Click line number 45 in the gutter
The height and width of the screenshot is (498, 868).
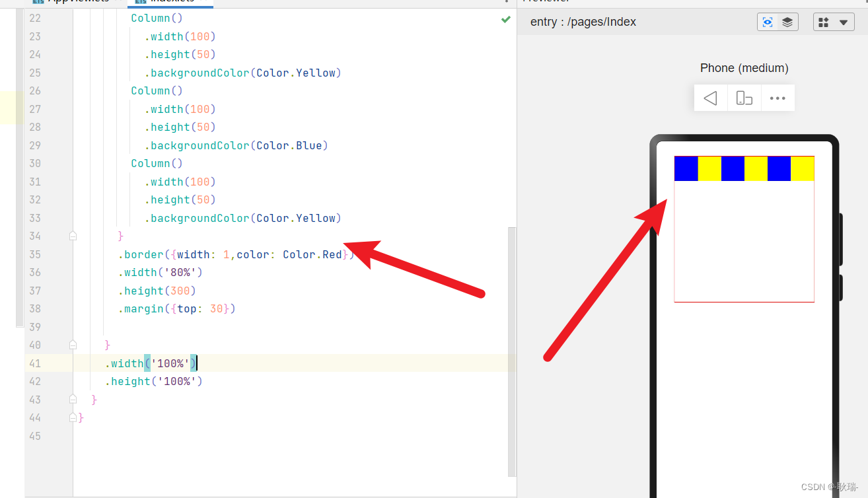[35, 436]
